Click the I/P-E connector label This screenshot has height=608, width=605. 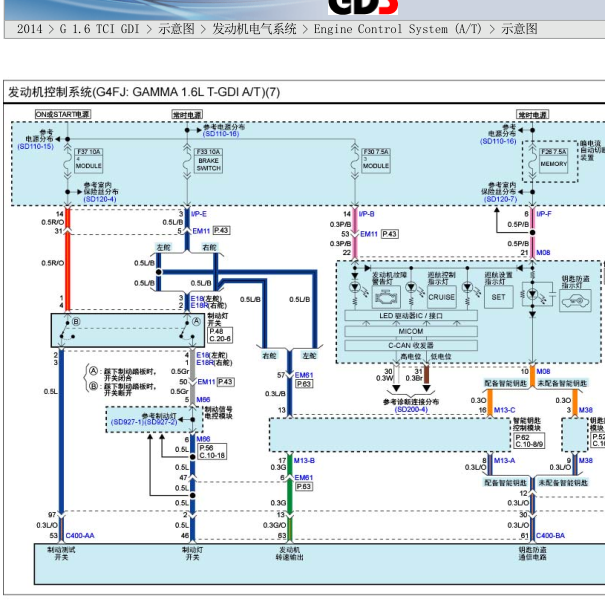199,214
